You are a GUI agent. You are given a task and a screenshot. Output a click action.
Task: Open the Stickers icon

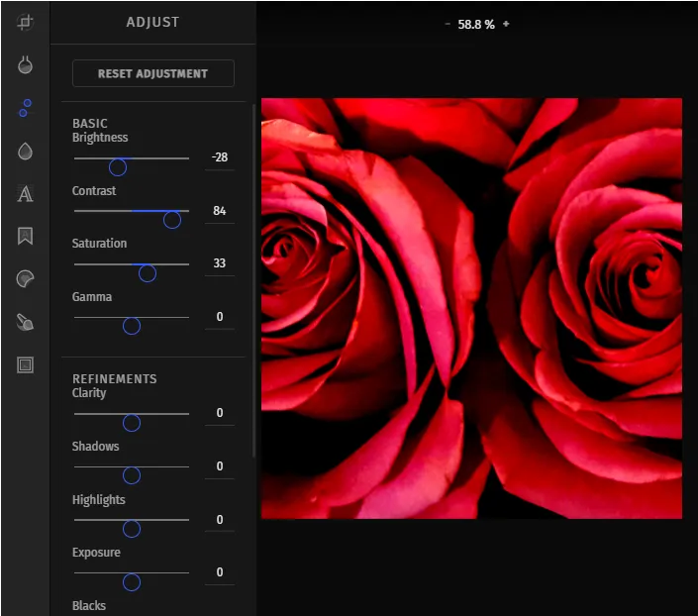tap(25, 279)
